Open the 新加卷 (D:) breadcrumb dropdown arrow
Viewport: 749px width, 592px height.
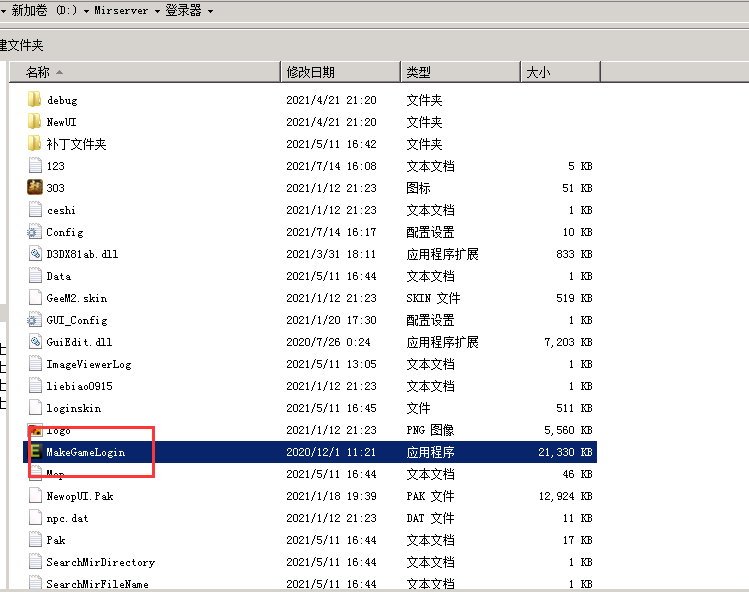point(87,11)
